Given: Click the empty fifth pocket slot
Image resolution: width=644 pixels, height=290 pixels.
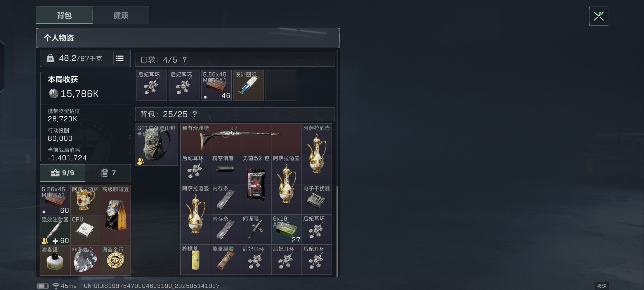Looking at the screenshot, I should tap(281, 85).
